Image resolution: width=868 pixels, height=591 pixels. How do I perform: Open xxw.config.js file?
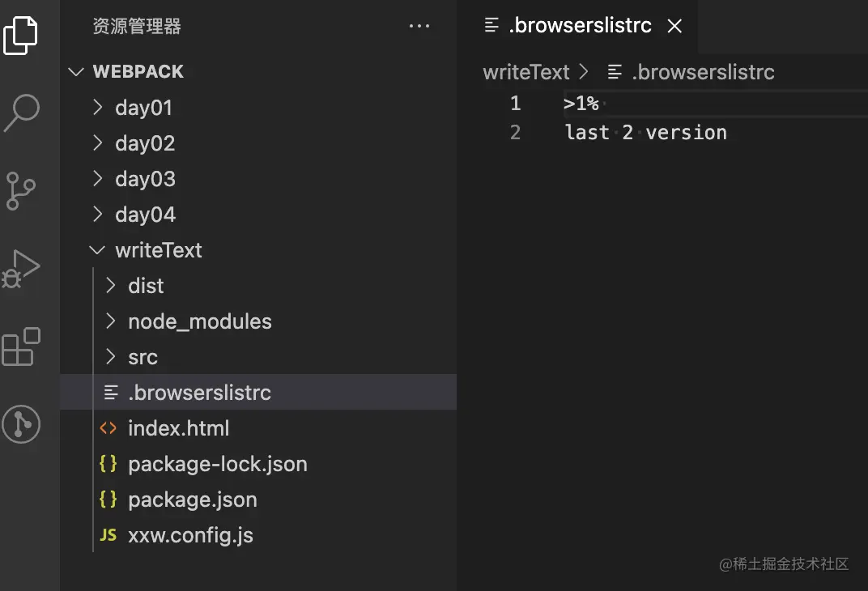191,535
